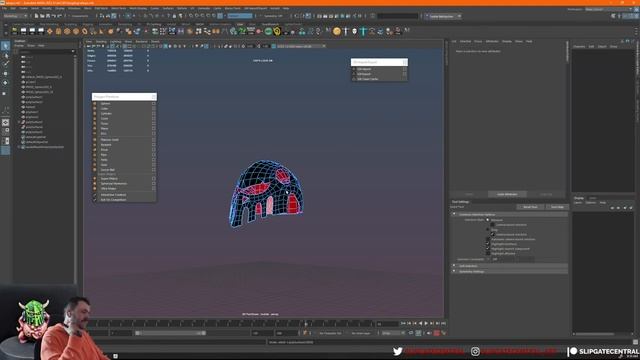
Task: Open the Outliner Display menu
Action: pos(19,46)
